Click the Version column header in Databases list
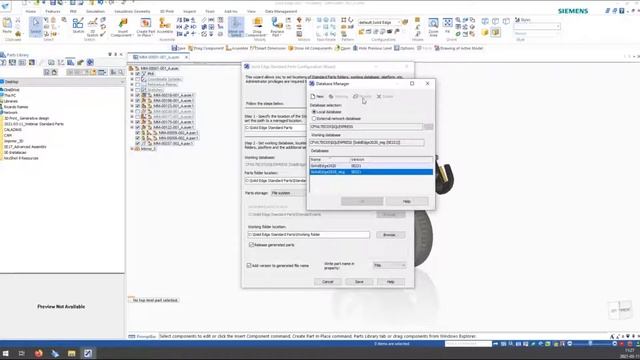The image size is (640, 360). (391, 160)
